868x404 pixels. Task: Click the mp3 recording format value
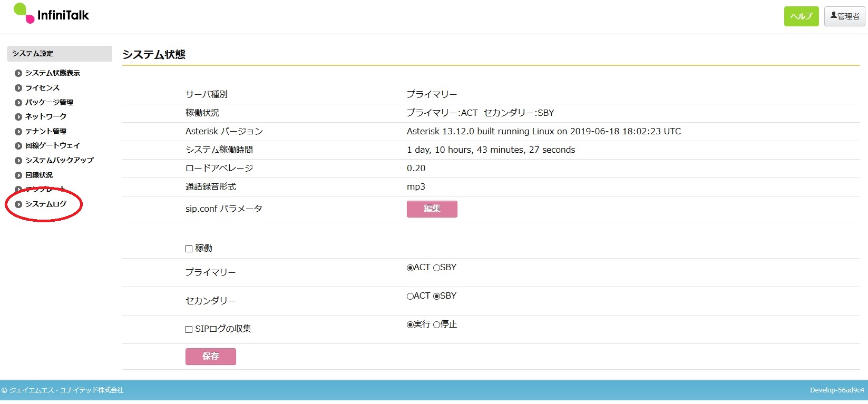pyautogui.click(x=416, y=187)
